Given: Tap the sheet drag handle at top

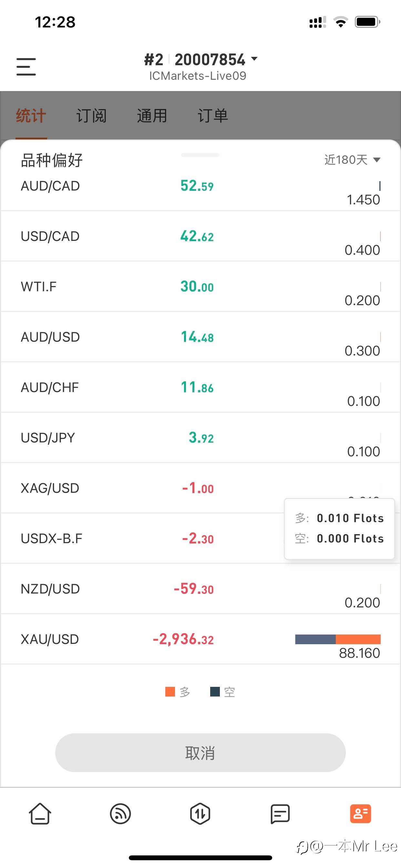Looking at the screenshot, I should [200, 155].
